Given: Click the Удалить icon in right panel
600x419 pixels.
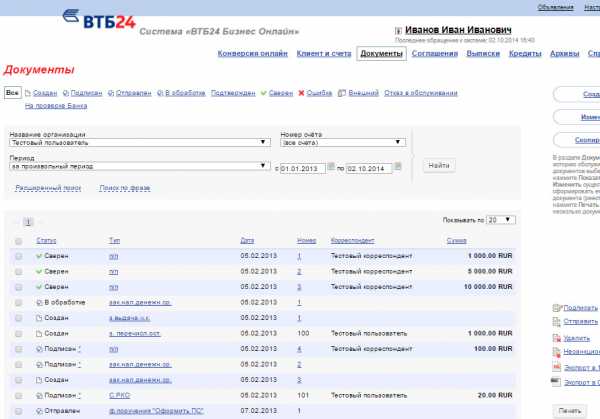Looking at the screenshot, I should (x=556, y=338).
